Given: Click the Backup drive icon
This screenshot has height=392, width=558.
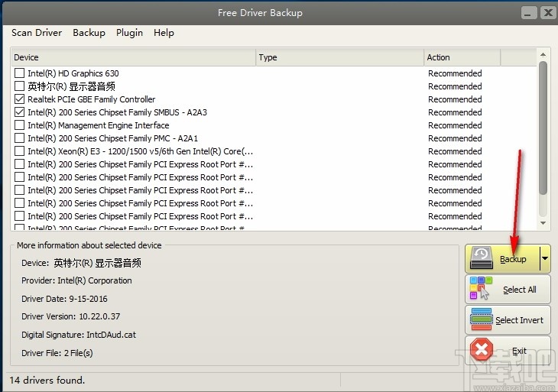Looking at the screenshot, I should [481, 258].
